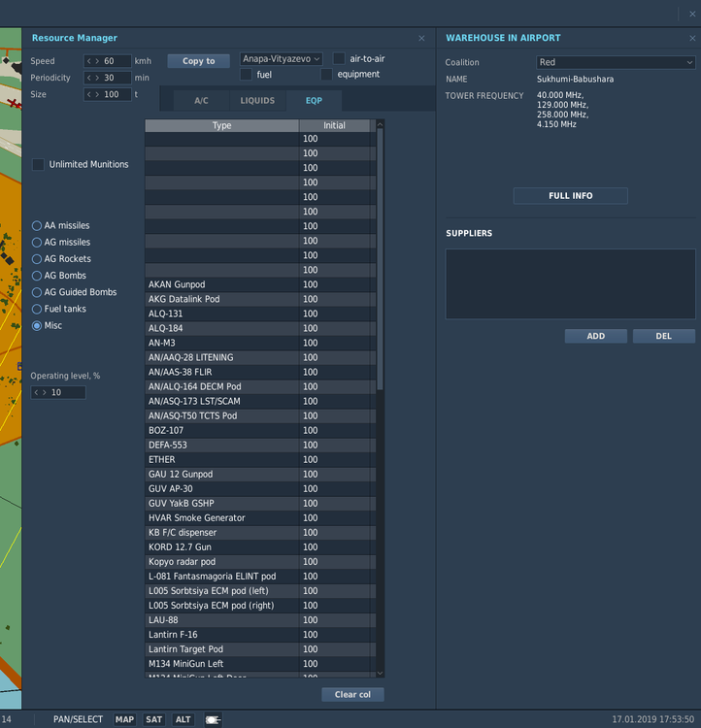This screenshot has width=701, height=728.
Task: Tick the air-to-air checkbox
Action: pyautogui.click(x=340, y=59)
